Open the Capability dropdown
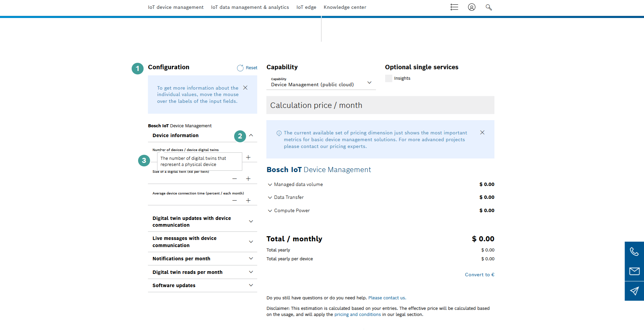The image size is (644, 336). [x=321, y=82]
